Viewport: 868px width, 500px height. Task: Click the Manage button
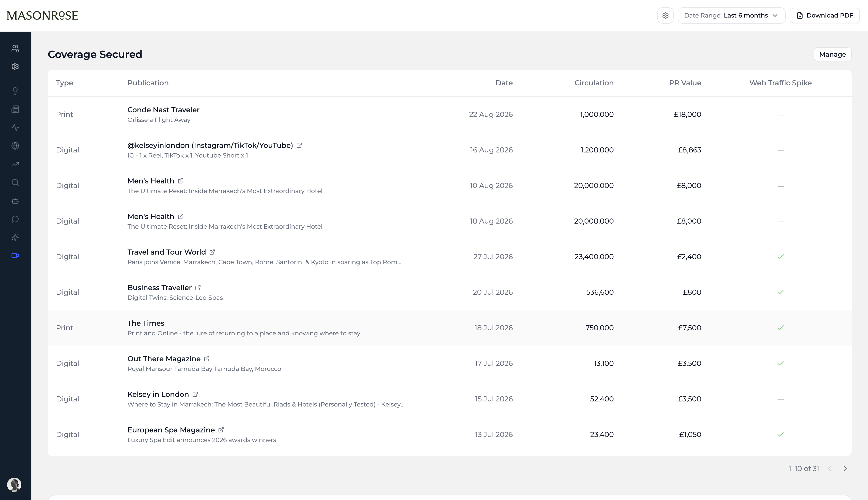click(832, 54)
